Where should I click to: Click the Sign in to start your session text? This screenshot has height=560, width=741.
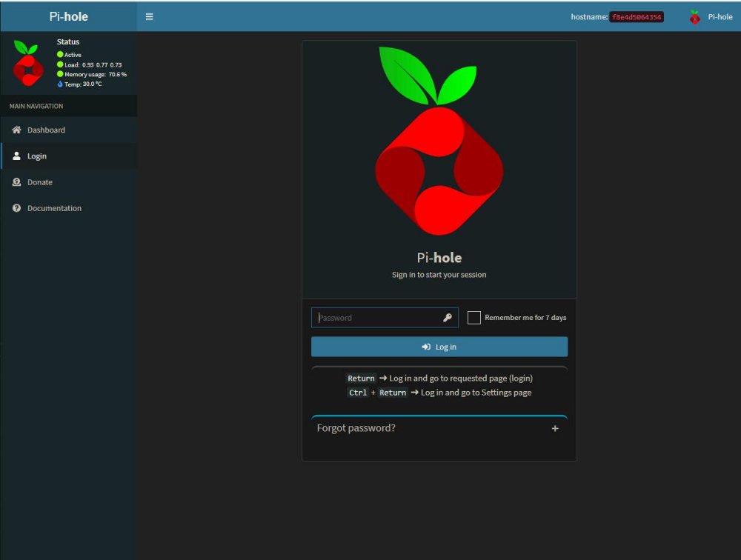(439, 275)
